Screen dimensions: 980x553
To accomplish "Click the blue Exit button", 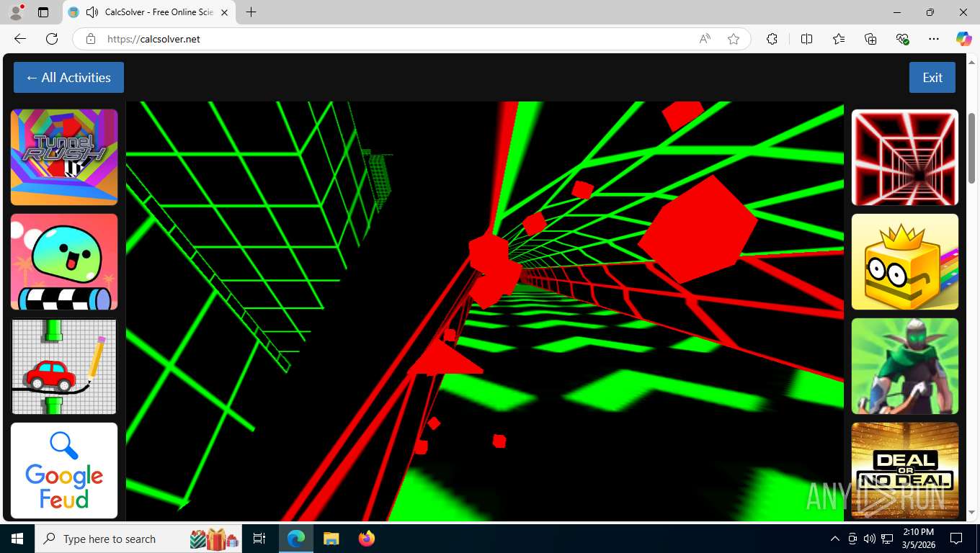I will click(x=932, y=78).
